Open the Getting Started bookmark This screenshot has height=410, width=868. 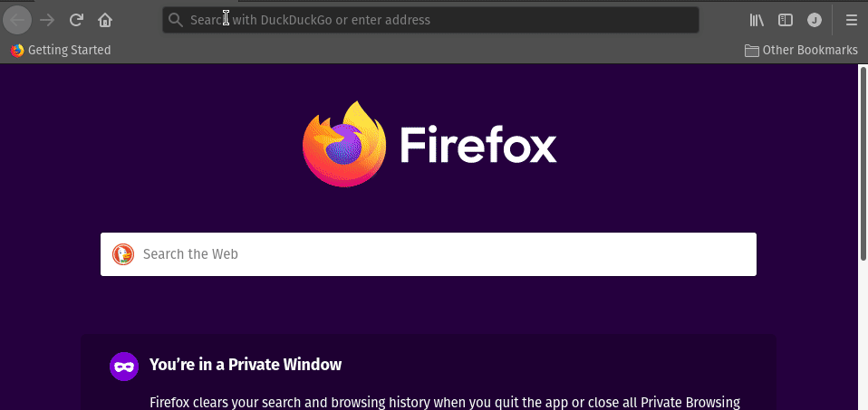(61, 51)
